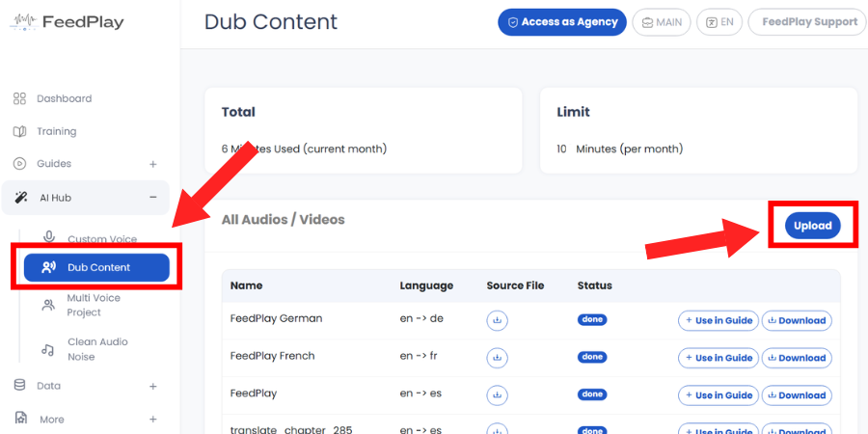Click the Limit minutes per month card
This screenshot has width=868, height=434.
tap(698, 130)
